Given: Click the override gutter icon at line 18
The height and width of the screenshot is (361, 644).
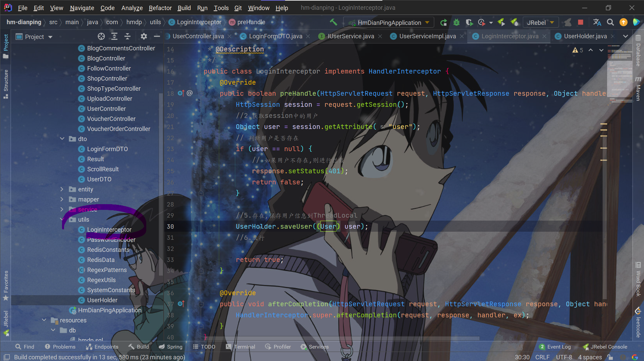Looking at the screenshot, I should click(x=181, y=93).
